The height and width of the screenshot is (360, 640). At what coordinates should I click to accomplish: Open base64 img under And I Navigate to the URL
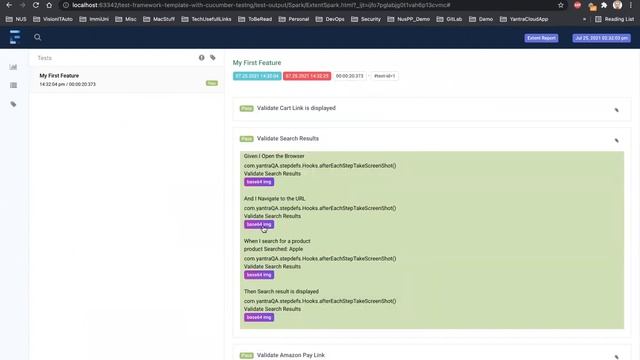point(259,224)
